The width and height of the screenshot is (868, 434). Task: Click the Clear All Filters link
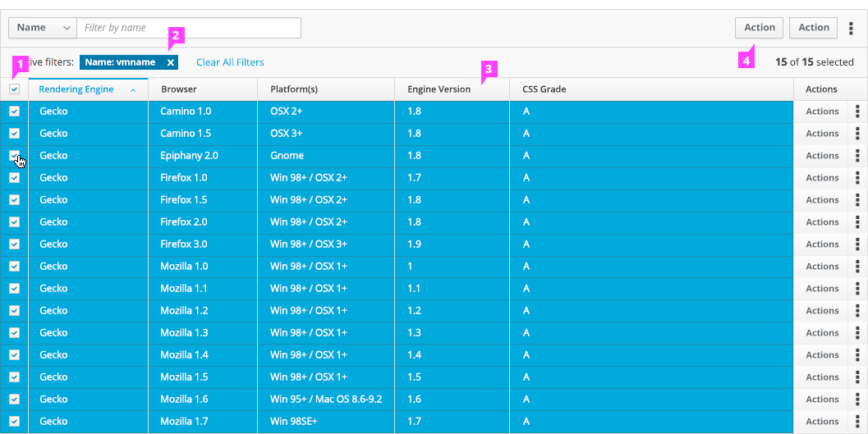coord(230,62)
